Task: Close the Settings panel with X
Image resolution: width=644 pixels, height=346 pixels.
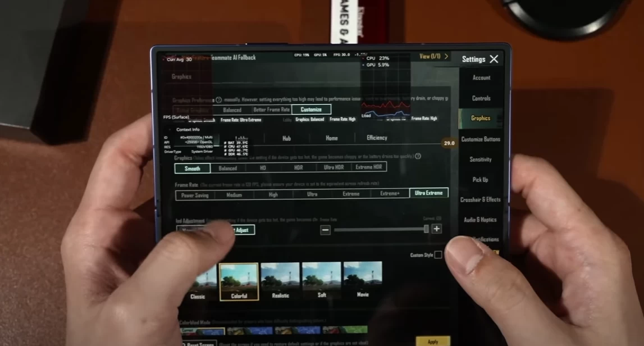Action: pos(494,59)
